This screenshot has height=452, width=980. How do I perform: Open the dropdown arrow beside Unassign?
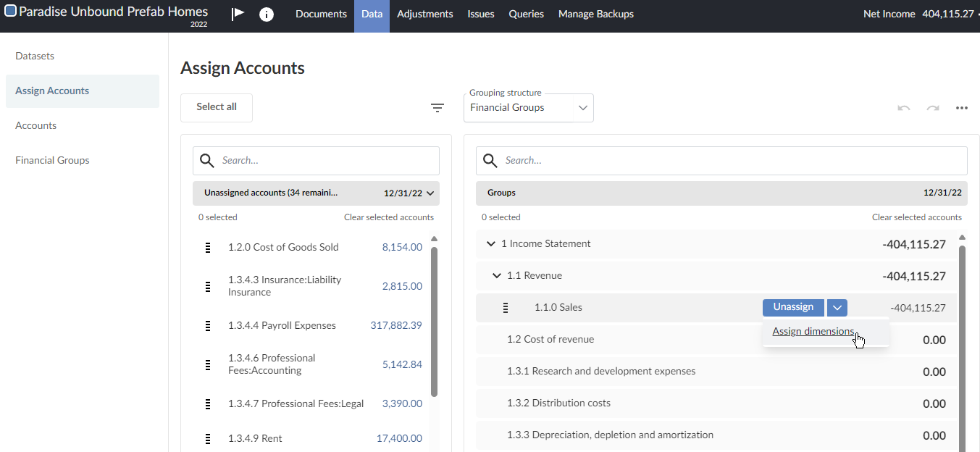coord(837,308)
